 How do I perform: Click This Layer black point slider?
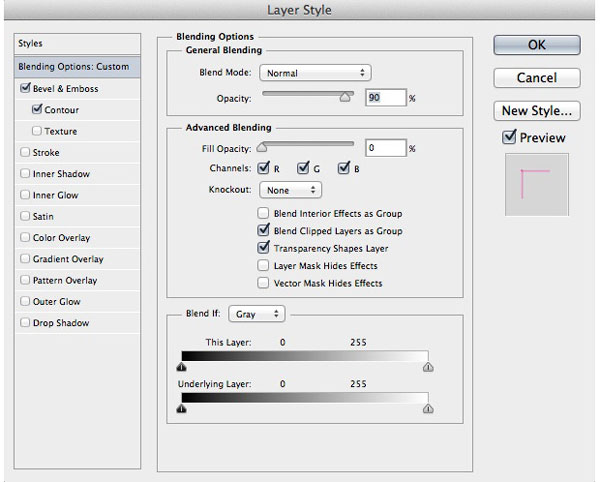pyautogui.click(x=181, y=367)
